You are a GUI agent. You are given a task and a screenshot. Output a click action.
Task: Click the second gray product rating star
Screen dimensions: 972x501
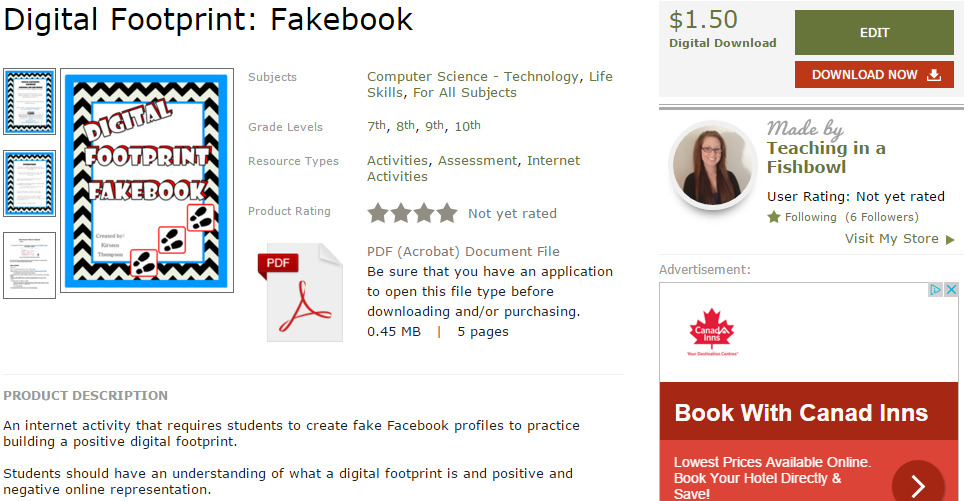pos(401,213)
